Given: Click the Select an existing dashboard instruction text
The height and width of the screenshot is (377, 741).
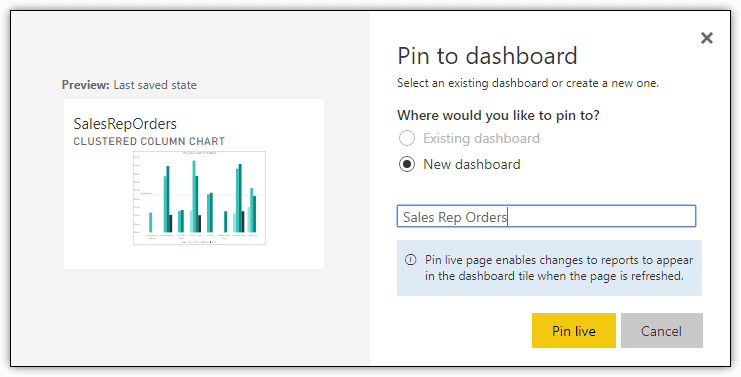Looking at the screenshot, I should 528,83.
